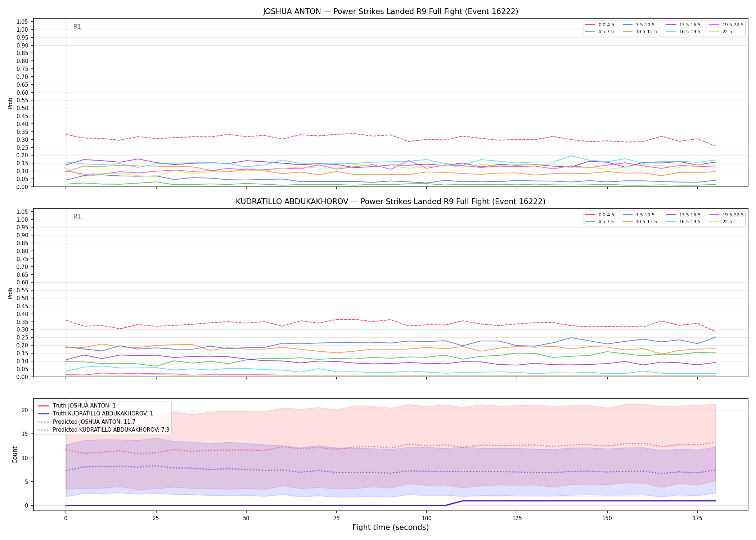Image resolution: width=756 pixels, height=540 pixels.
Task: Click the 22.5+ legend entry in top chart
Action: pos(723,32)
